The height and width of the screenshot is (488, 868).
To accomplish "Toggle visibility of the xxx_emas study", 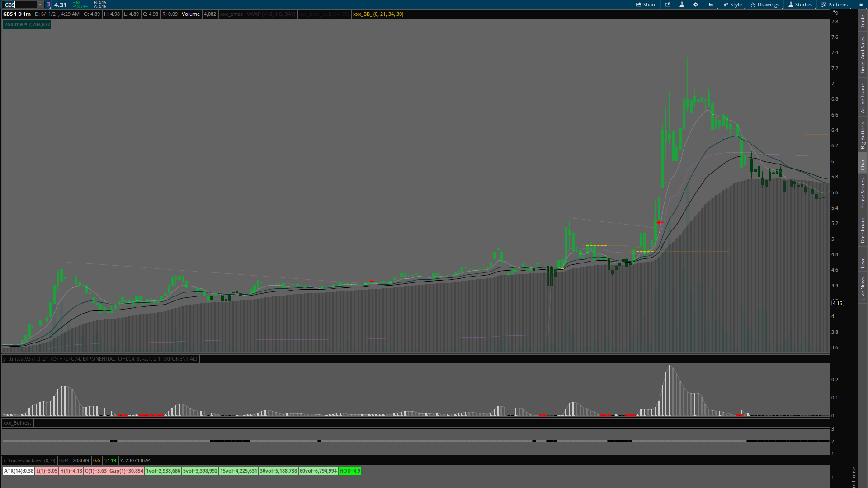I will [x=231, y=14].
